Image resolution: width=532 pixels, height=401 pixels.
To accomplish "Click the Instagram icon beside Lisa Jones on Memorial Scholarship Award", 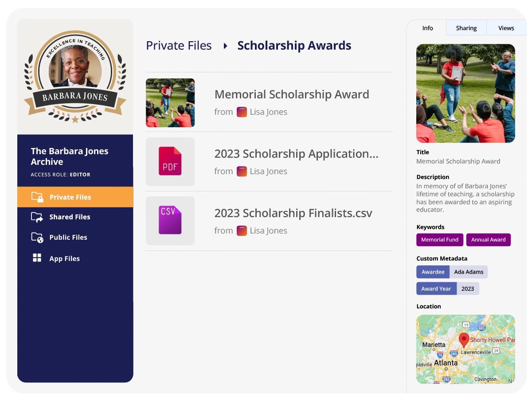I will coord(242,112).
